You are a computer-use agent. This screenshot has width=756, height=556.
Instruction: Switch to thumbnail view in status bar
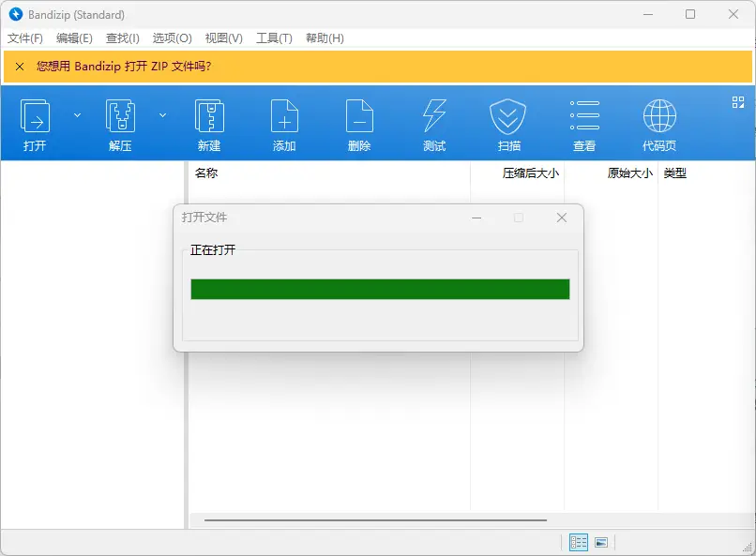pos(601,543)
